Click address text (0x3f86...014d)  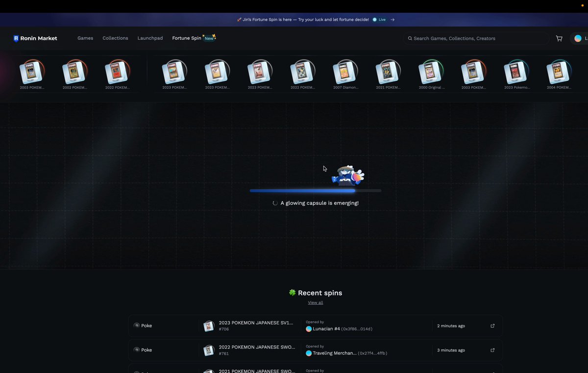click(357, 329)
